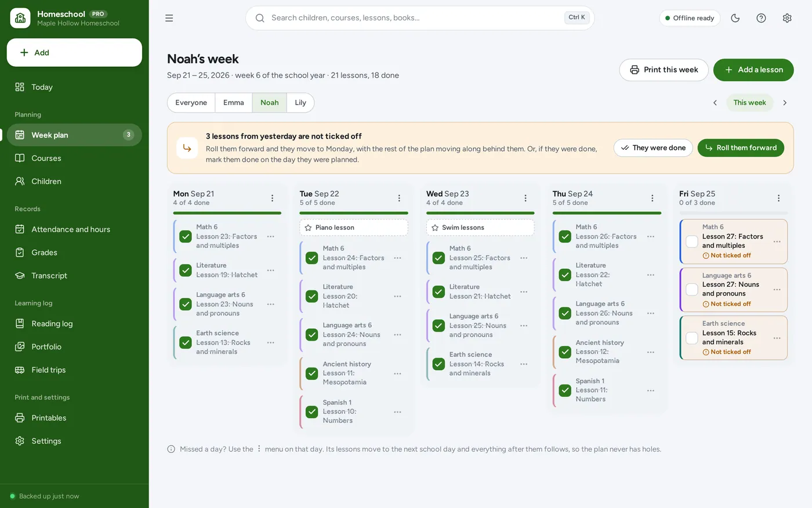812x508 pixels.
Task: Open Thu Sep 24 day menu
Action: click(x=652, y=198)
